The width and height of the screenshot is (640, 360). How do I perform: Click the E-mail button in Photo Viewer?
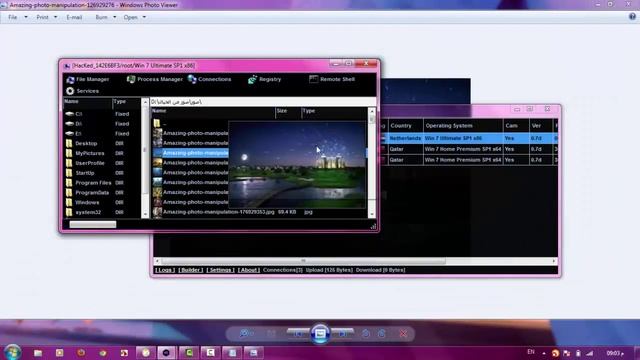pos(74,17)
